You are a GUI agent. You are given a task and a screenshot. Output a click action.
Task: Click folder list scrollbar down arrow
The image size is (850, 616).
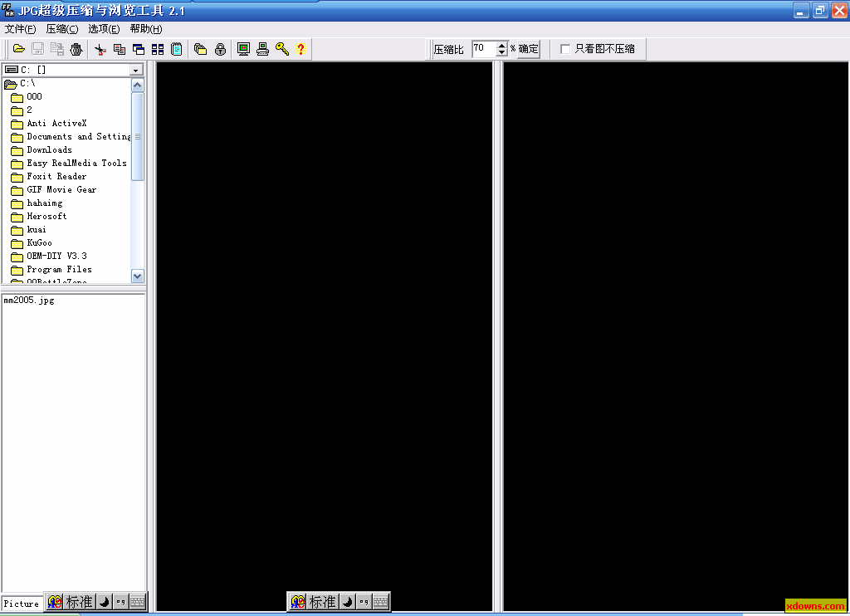tap(138, 276)
